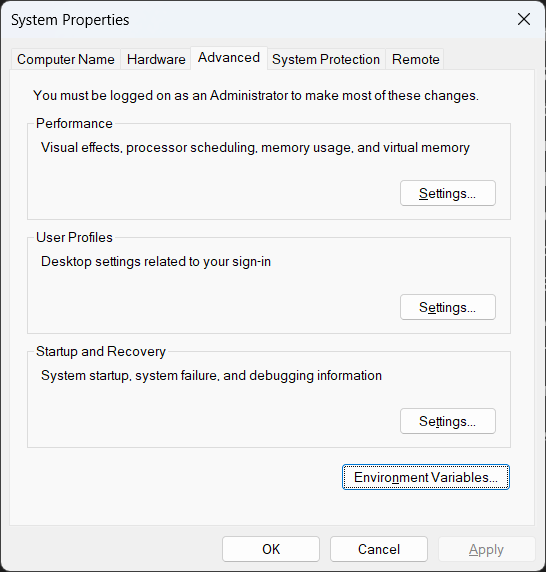This screenshot has width=546, height=572.
Task: Click the Administrator logon notice text
Action: [256, 96]
